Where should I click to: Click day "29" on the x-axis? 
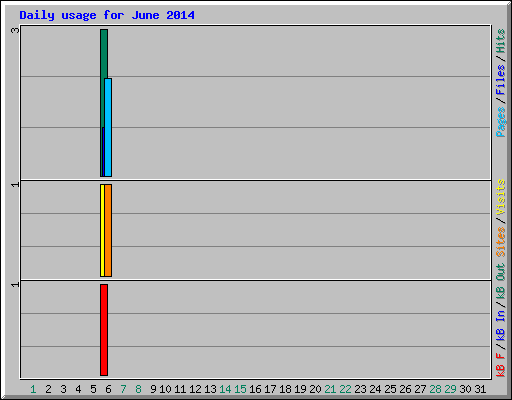pos(450,389)
